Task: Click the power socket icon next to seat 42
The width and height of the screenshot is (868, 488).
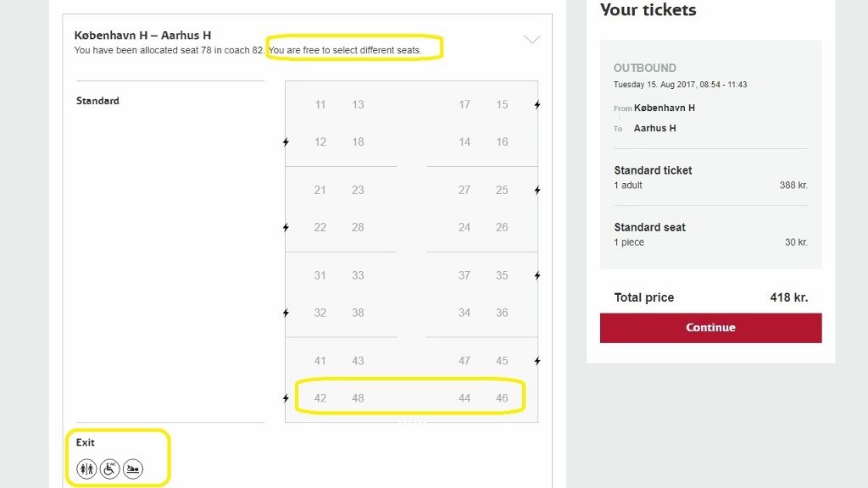Action: click(x=287, y=397)
